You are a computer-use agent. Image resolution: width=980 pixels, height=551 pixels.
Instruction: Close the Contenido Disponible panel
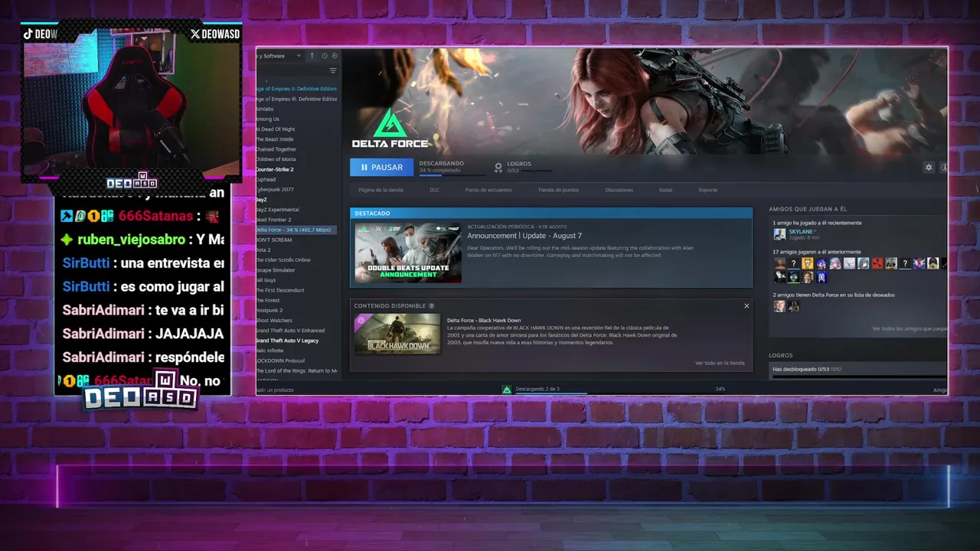coord(746,306)
